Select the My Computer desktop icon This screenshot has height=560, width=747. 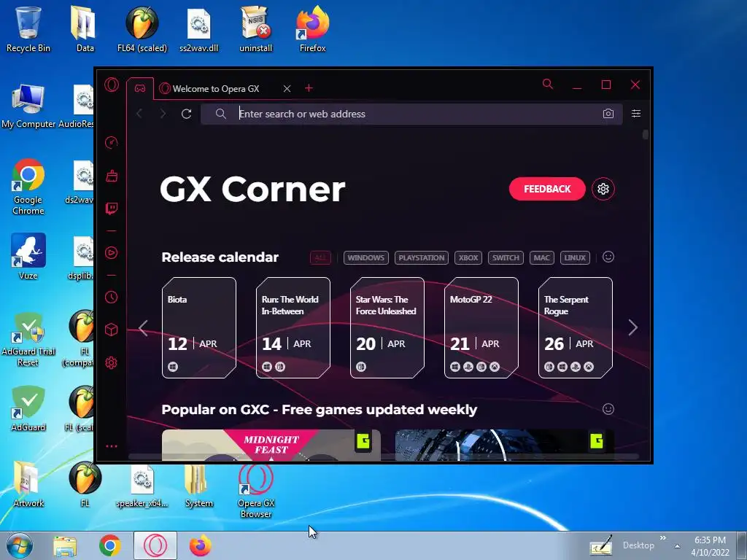tap(28, 106)
